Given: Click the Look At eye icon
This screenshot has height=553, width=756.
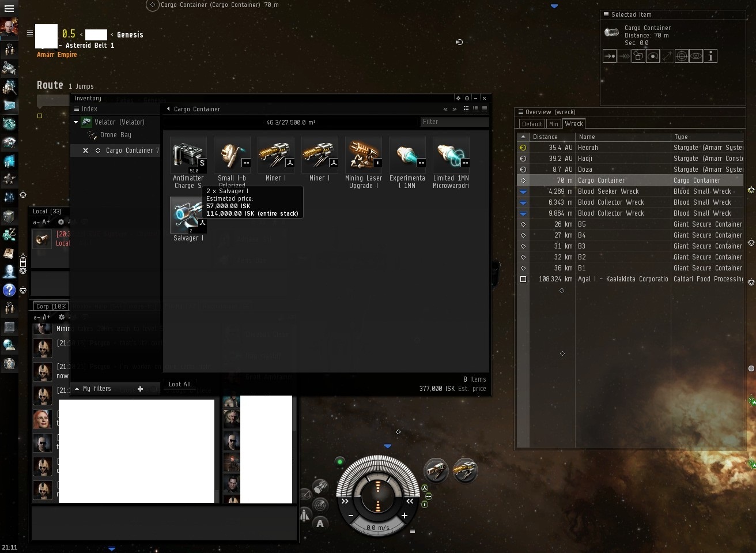Looking at the screenshot, I should pos(696,56).
